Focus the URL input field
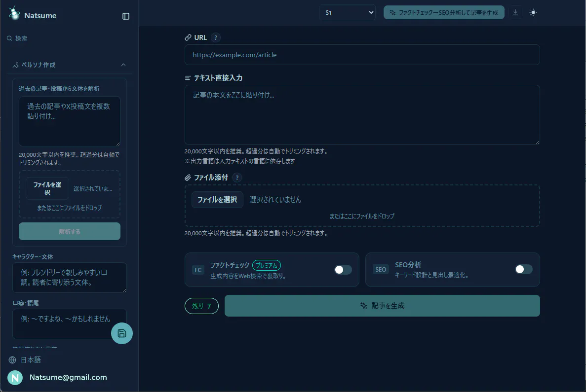The image size is (586, 392). [362, 55]
